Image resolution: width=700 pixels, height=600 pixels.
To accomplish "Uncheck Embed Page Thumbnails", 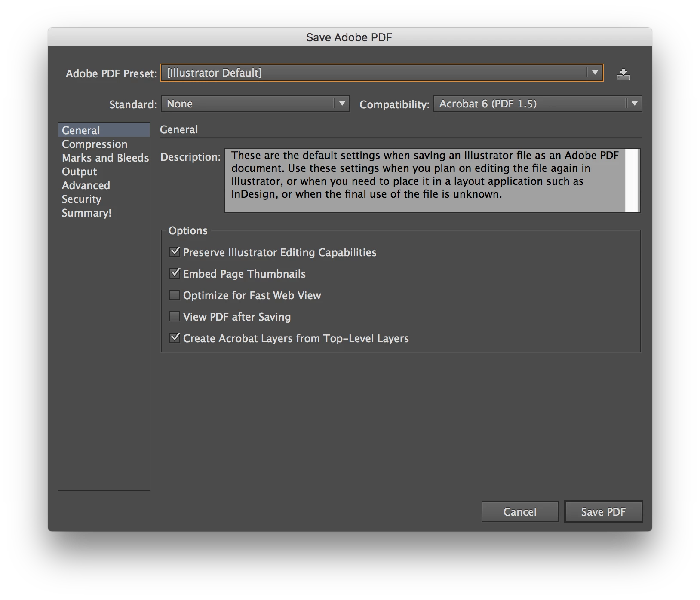I will (x=175, y=273).
